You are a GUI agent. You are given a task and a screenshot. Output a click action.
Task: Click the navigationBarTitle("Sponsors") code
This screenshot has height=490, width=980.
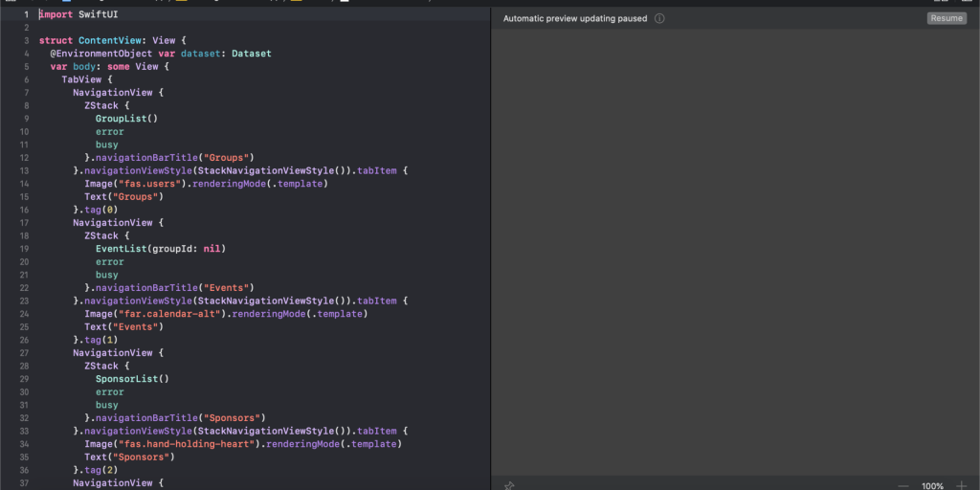pyautogui.click(x=175, y=417)
